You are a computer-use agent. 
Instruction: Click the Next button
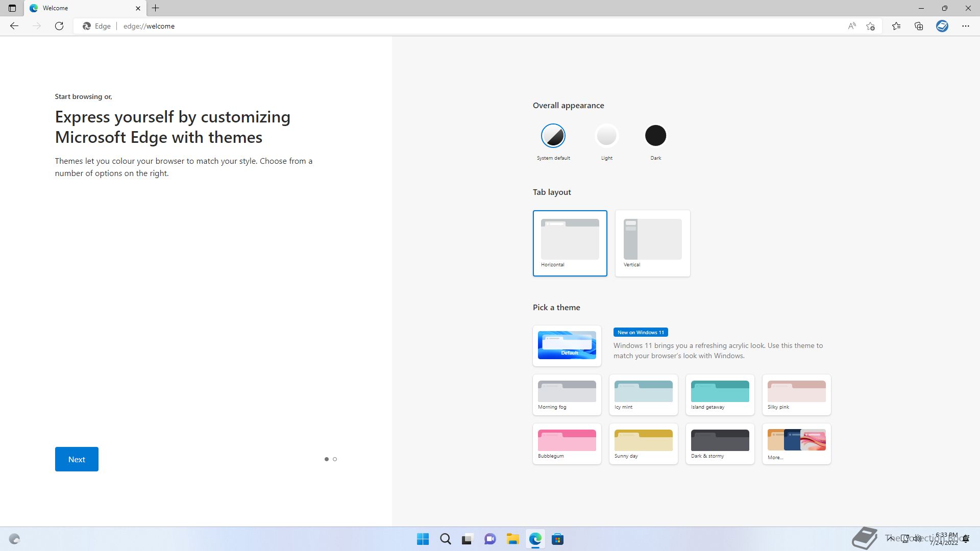pos(77,459)
